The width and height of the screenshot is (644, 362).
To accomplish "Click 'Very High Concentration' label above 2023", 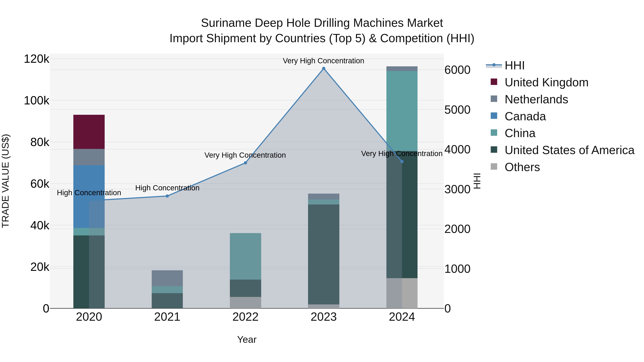I will point(323,61).
